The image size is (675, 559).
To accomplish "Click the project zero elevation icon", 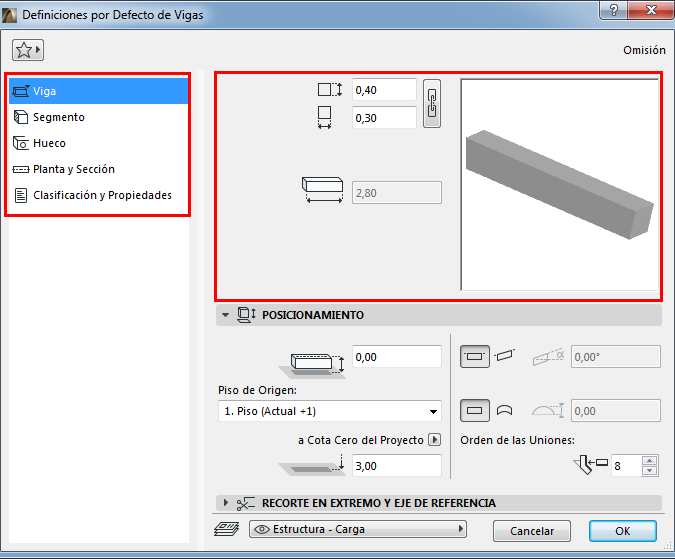I will click(313, 465).
